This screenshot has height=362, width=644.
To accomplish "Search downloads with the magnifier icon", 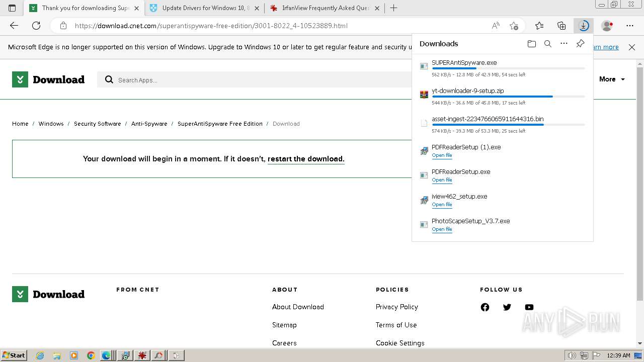I will click(548, 44).
